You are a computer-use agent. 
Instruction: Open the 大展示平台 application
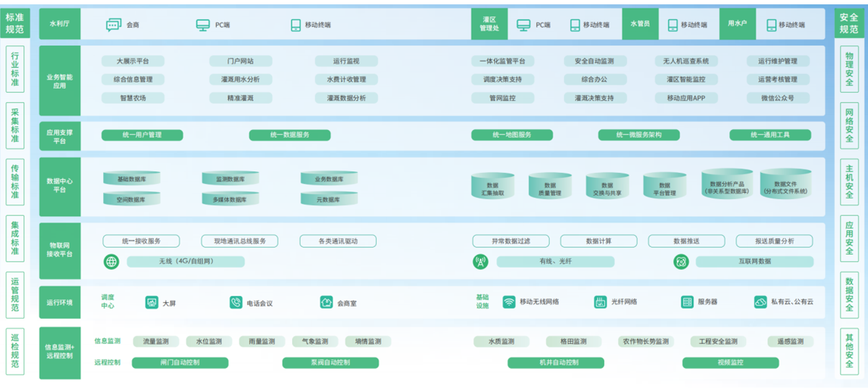tap(133, 61)
